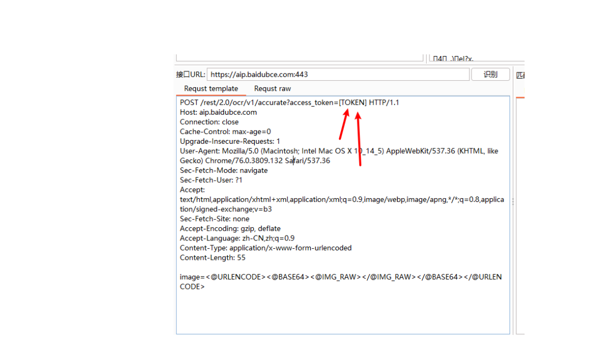Image resolution: width=593 pixels, height=364 pixels.
Task: Click the 识别 recognize button
Action: point(490,74)
